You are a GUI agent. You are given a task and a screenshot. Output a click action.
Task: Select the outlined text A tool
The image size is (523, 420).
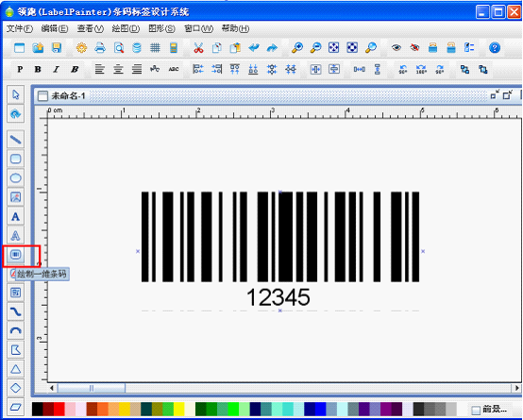click(16, 236)
